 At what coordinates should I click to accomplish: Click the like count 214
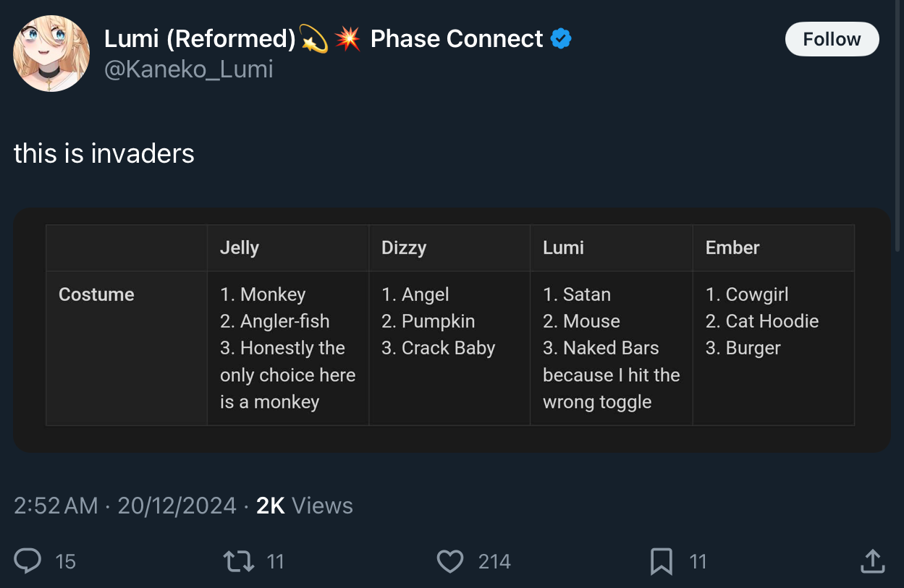(494, 561)
